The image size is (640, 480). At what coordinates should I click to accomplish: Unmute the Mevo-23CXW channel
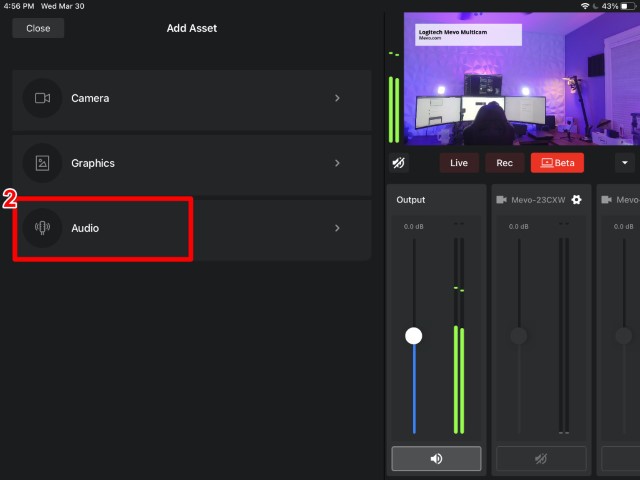pos(541,459)
